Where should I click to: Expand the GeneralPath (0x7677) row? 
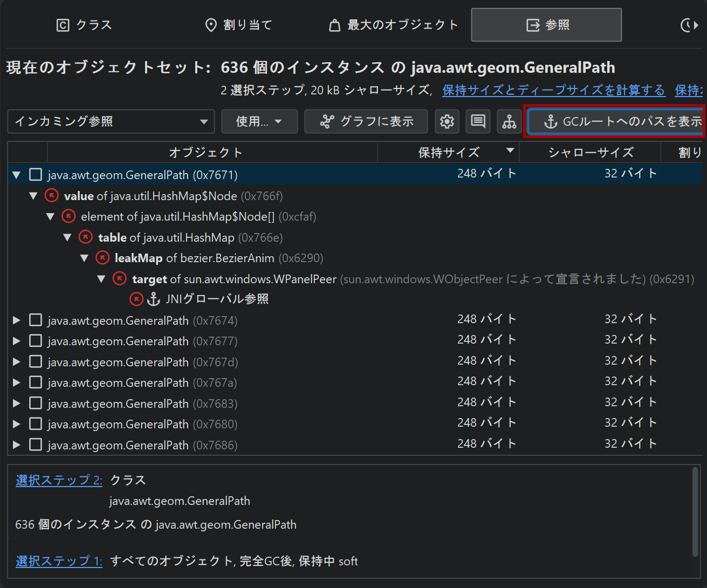[17, 341]
